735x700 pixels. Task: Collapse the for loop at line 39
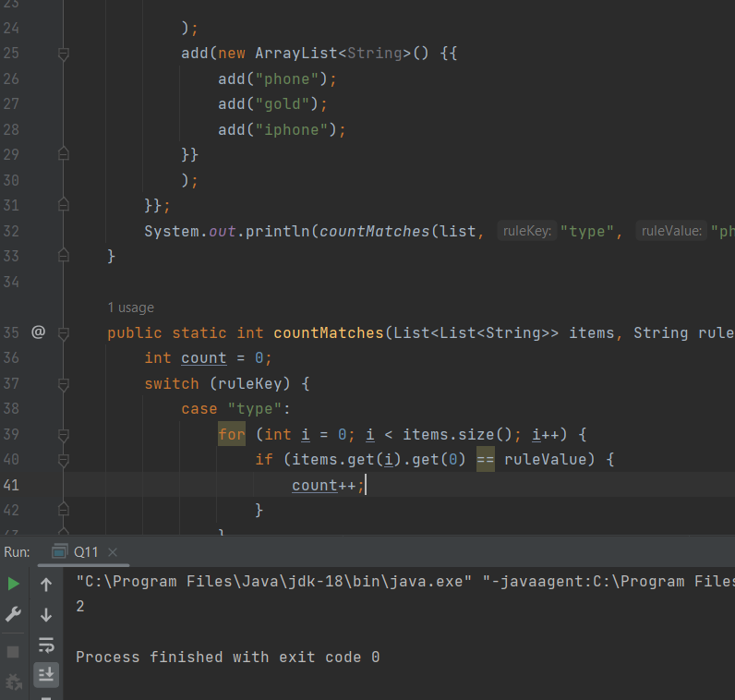pos(64,435)
